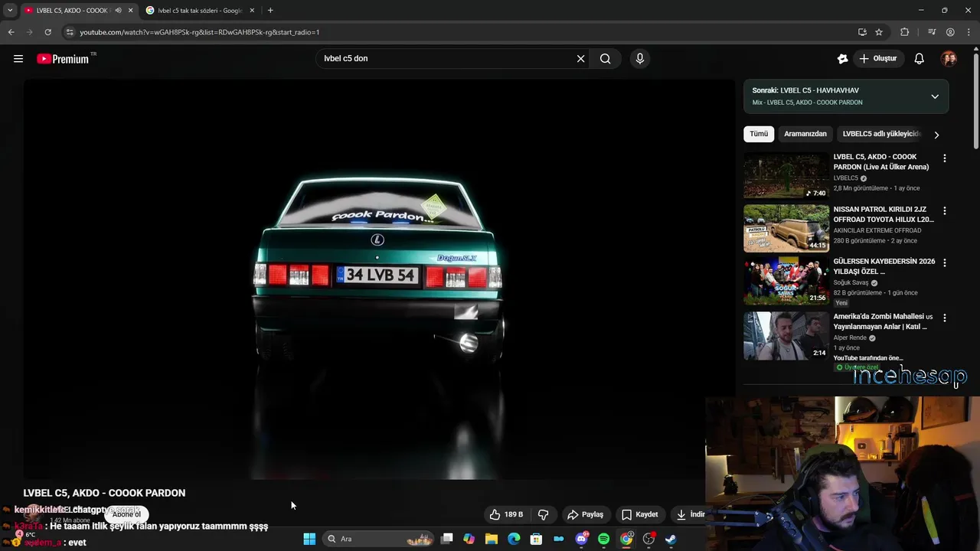The height and width of the screenshot is (551, 980).
Task: Show more filter chips with right arrow
Action: pyautogui.click(x=936, y=135)
